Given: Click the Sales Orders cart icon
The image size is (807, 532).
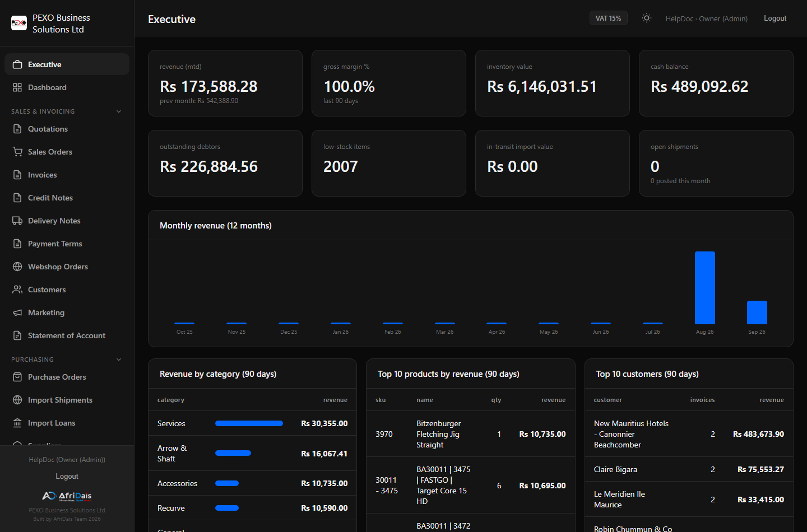Looking at the screenshot, I should click(17, 152).
